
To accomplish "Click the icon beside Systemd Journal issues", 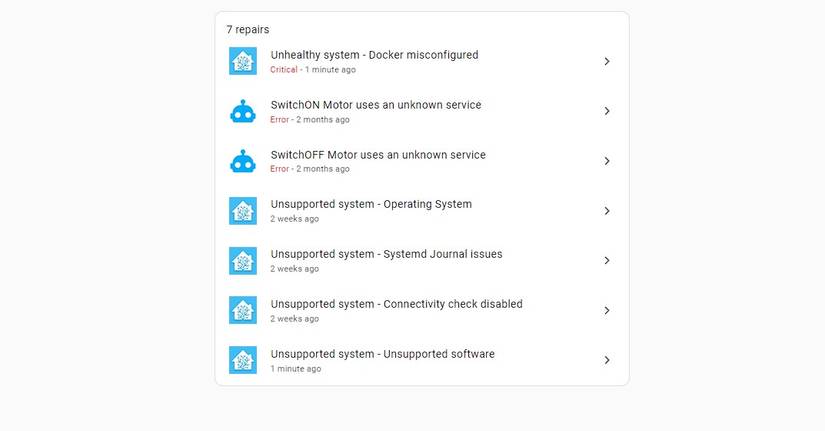I will pyautogui.click(x=243, y=261).
